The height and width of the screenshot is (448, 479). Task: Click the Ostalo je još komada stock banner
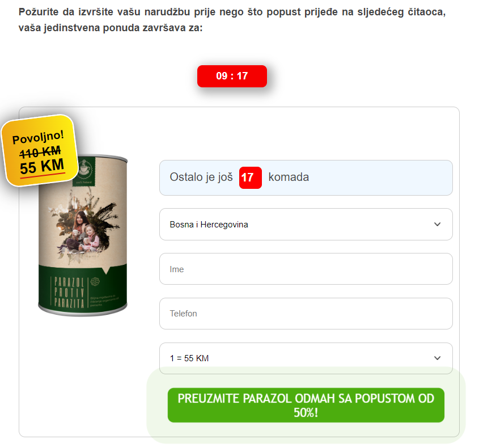[306, 178]
